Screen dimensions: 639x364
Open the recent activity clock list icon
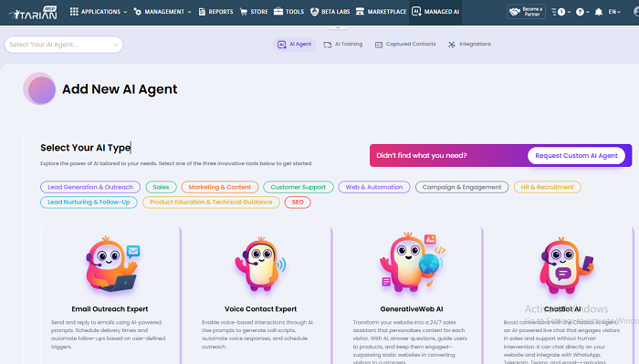point(560,12)
